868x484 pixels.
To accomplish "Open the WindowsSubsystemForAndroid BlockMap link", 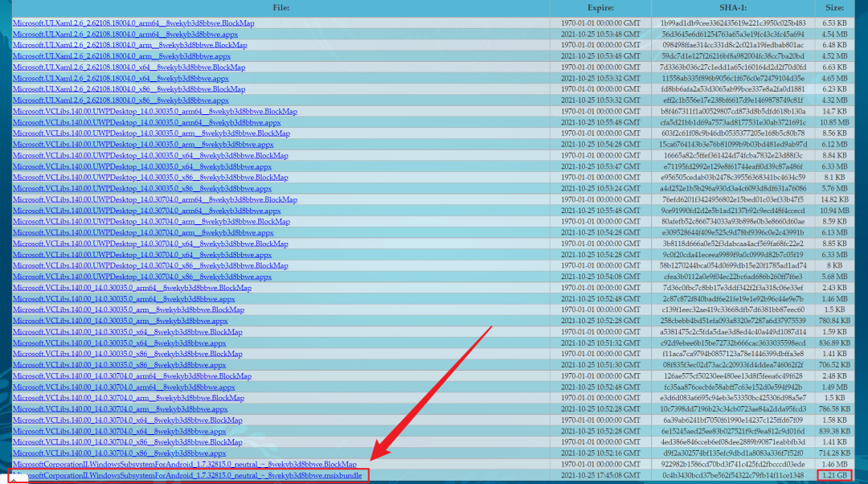I will (185, 465).
